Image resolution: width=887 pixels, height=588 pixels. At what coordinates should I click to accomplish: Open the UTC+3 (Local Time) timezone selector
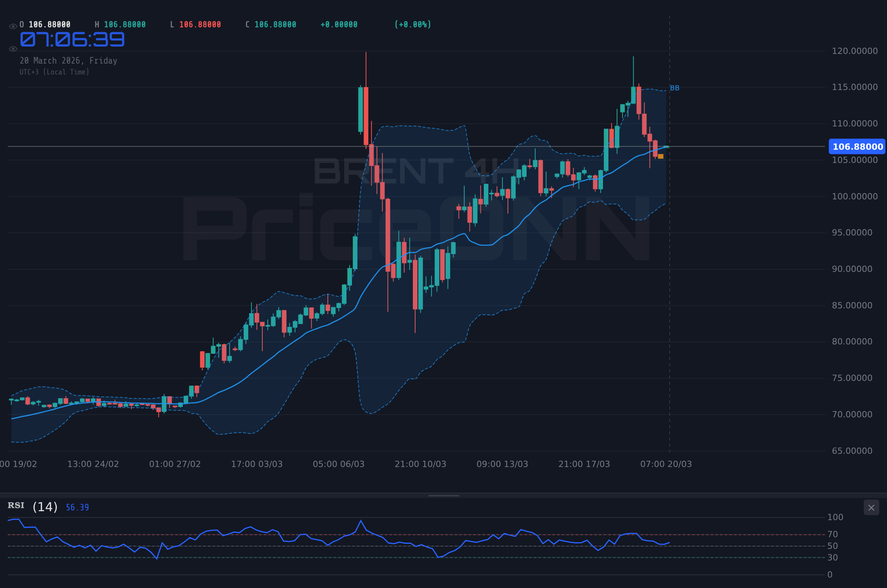click(54, 72)
